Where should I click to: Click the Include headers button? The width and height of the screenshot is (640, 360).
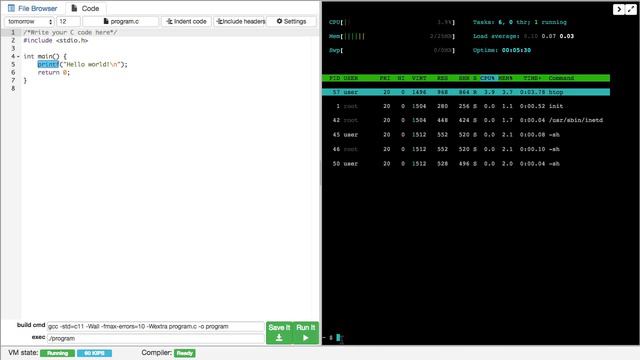[x=240, y=21]
